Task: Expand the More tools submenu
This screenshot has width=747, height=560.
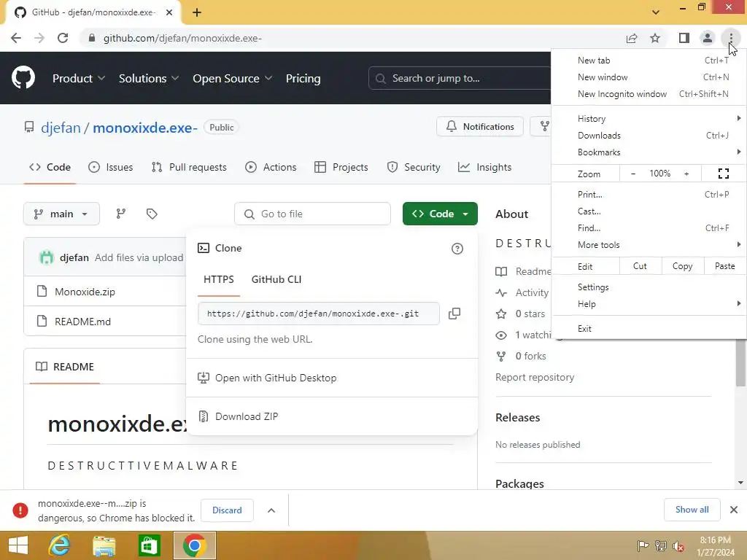Action: [649, 245]
